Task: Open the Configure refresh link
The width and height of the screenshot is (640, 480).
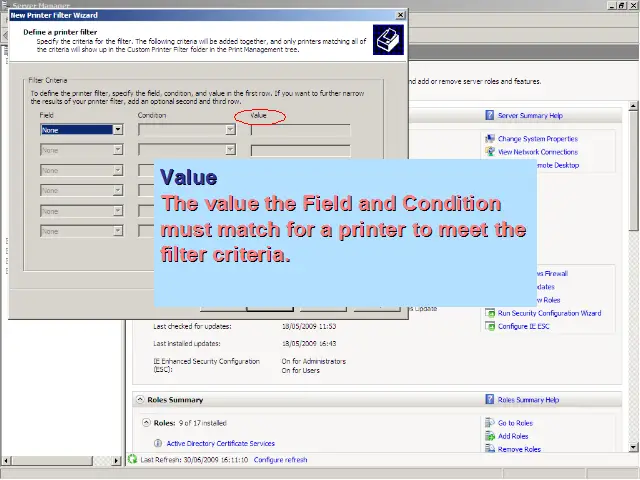Action: click(280, 460)
